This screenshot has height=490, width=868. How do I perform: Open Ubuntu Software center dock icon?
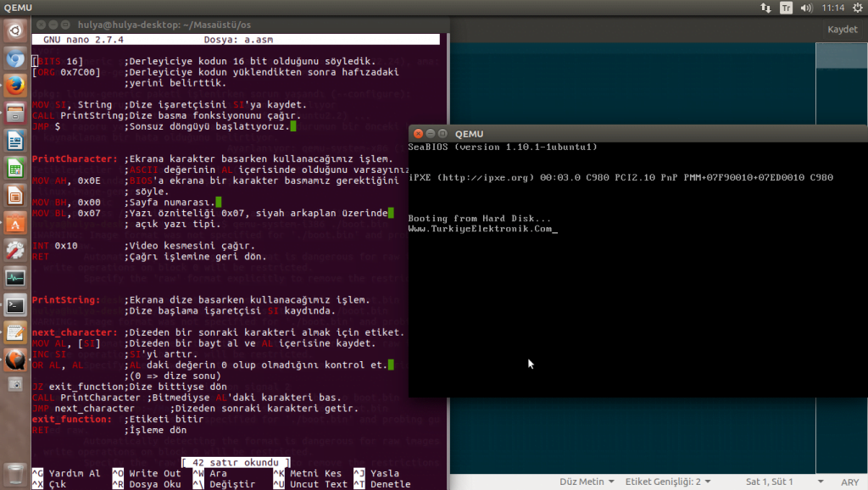coord(15,223)
